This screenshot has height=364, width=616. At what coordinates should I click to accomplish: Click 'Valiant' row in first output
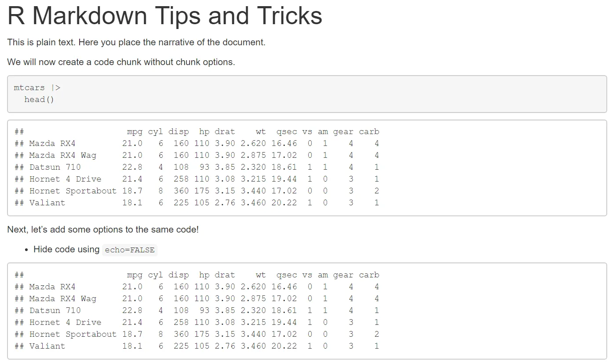coord(197,203)
